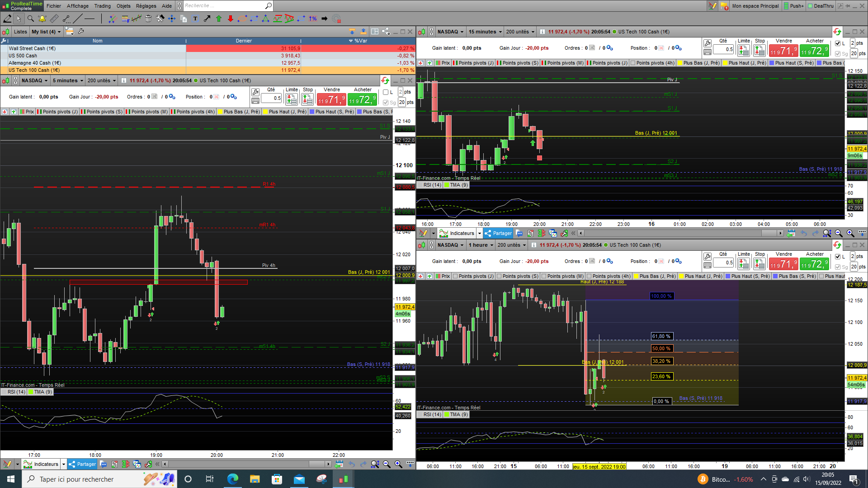Open the Trading menu
This screenshot has height=488, width=868.
[x=102, y=6]
